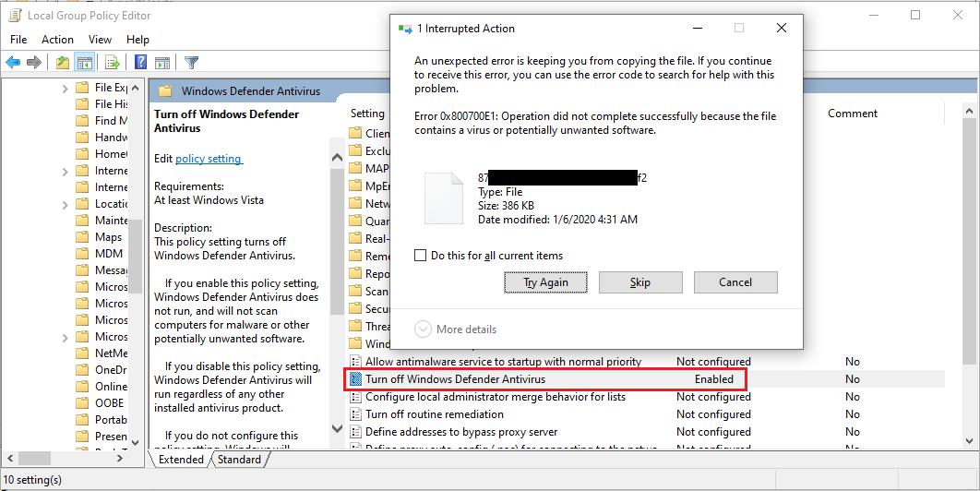The width and height of the screenshot is (980, 491).
Task: Select the Handw tree item
Action: click(x=111, y=137)
